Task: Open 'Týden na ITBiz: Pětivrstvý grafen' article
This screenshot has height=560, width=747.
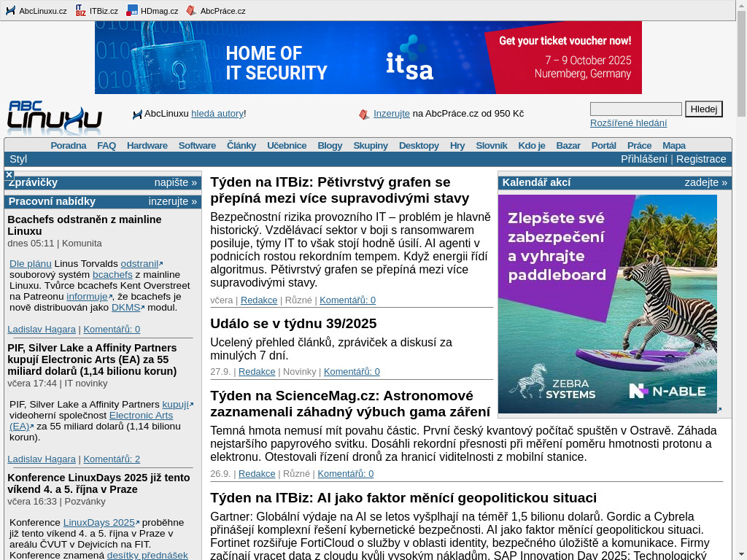Action: click(x=340, y=190)
